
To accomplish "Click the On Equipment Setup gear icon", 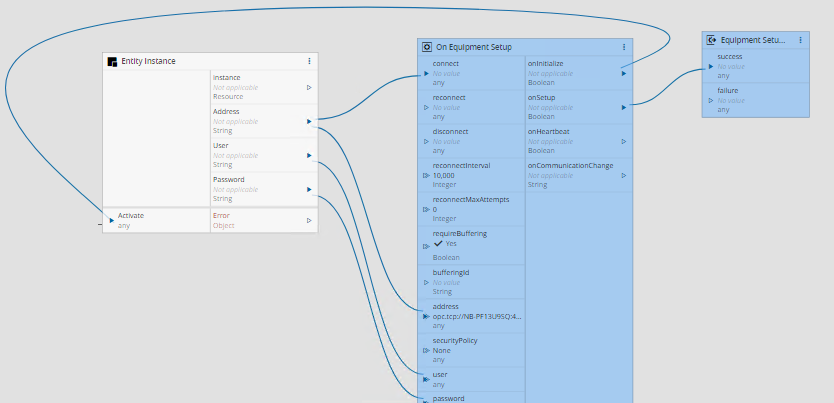I will coord(427,47).
